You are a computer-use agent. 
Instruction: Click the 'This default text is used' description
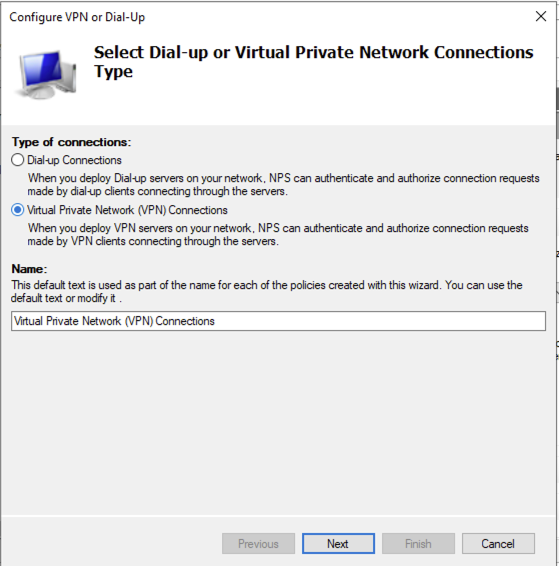point(266,291)
